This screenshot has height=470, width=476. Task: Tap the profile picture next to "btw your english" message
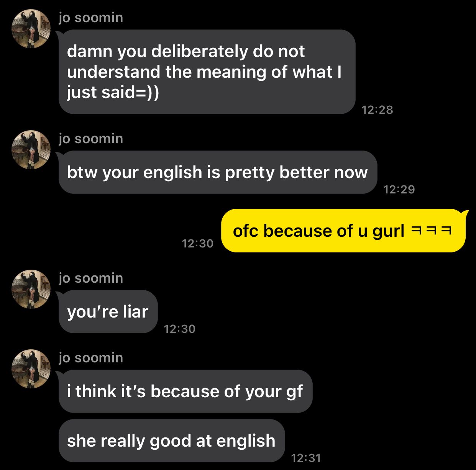[31, 150]
